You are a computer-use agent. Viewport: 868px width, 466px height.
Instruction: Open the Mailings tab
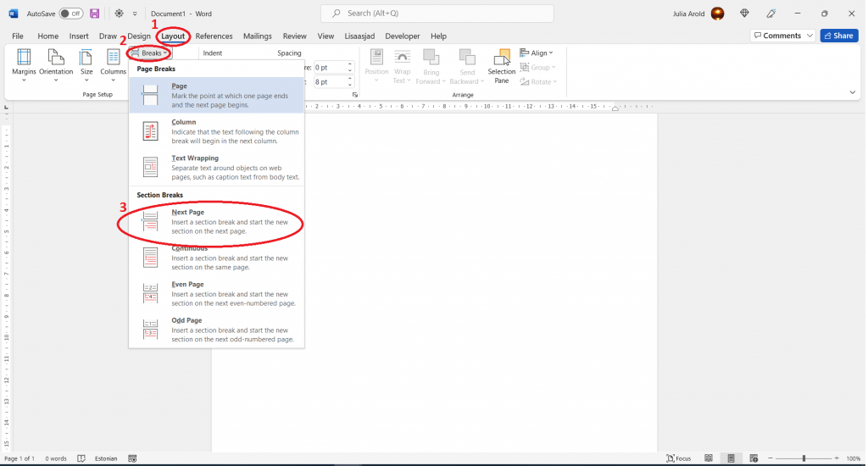coord(257,36)
